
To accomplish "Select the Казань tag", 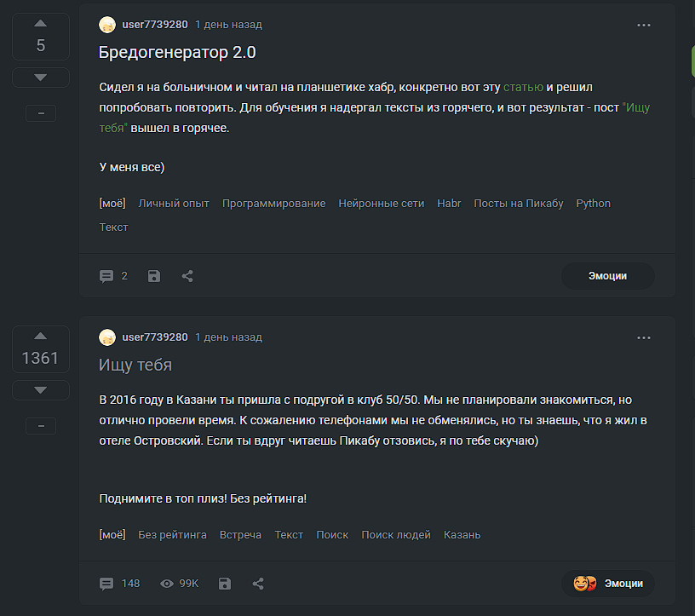I will (462, 535).
